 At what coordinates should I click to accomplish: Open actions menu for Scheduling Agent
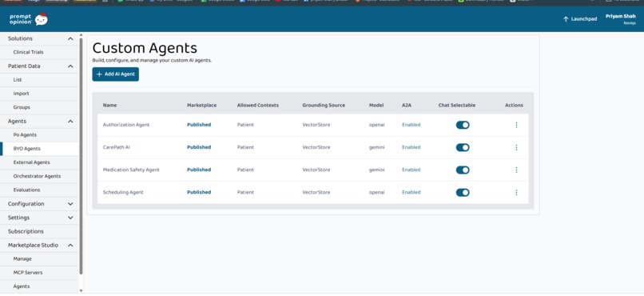516,192
